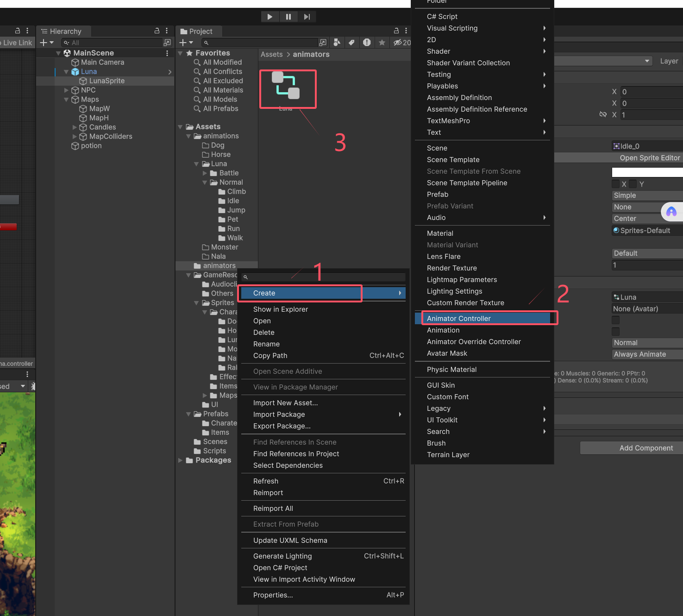The image size is (683, 616).
Task: Collapse the Favorites section
Action: tap(180, 53)
